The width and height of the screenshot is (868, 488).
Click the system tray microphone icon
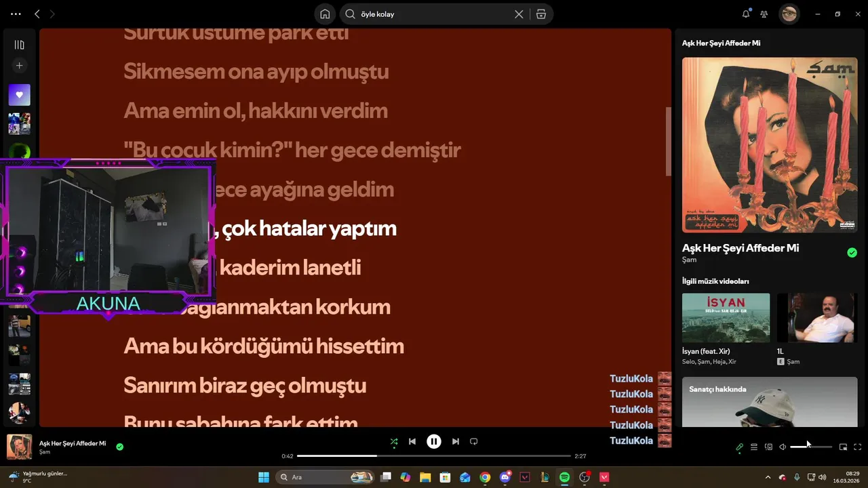[x=796, y=477]
